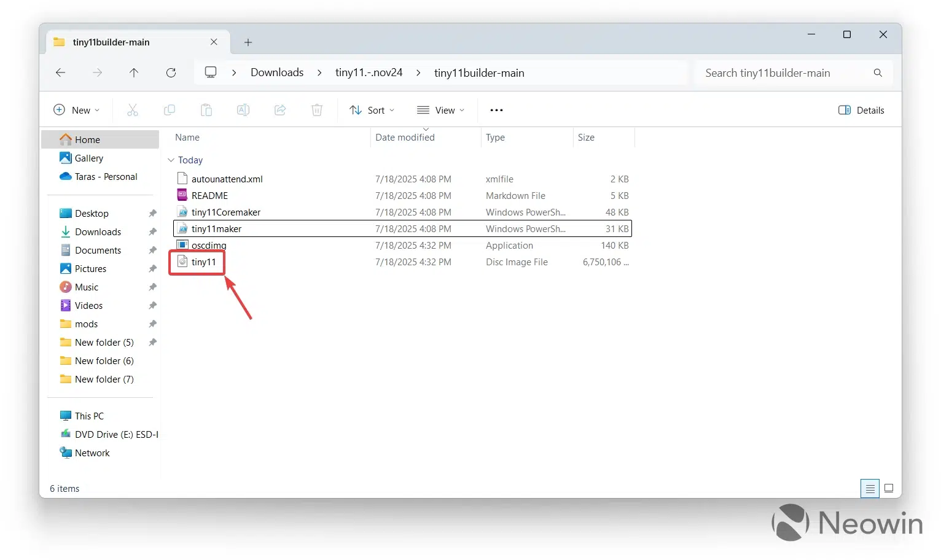Screen dimensions: 941x560
Task: Go to tiny11.-.nov24 breadcrumb
Action: point(369,72)
